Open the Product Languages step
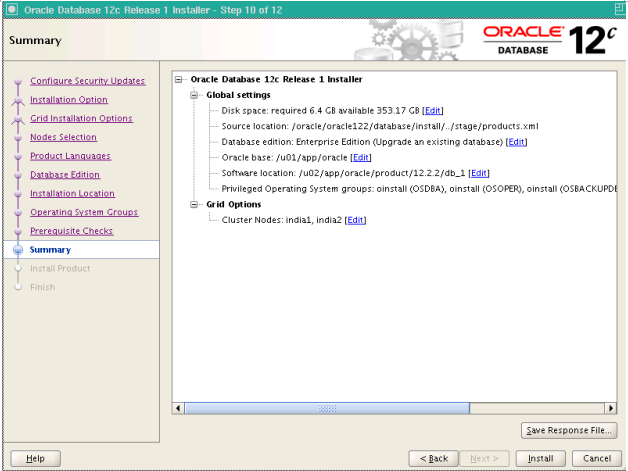 tap(70, 156)
